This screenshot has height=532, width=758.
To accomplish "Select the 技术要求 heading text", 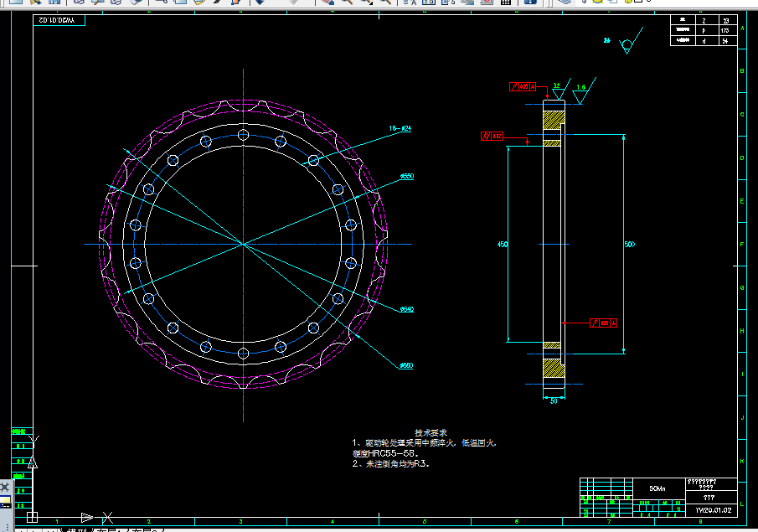I will [x=431, y=433].
